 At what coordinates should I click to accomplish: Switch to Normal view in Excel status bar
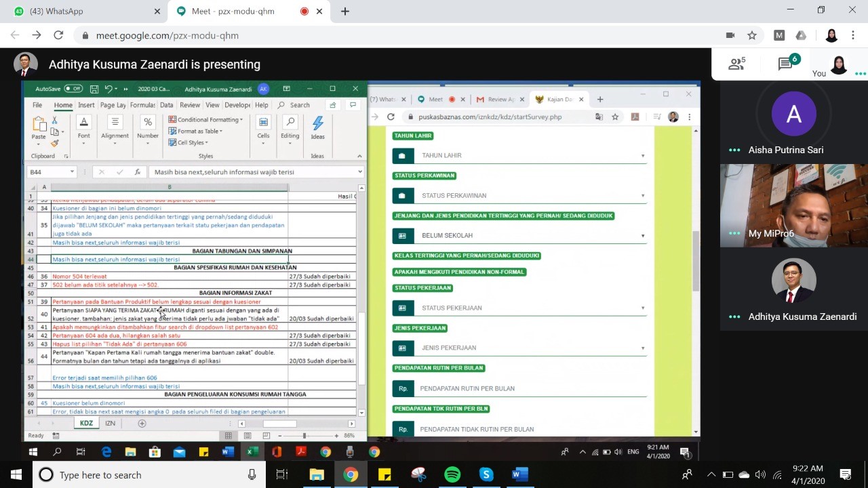pos(229,435)
